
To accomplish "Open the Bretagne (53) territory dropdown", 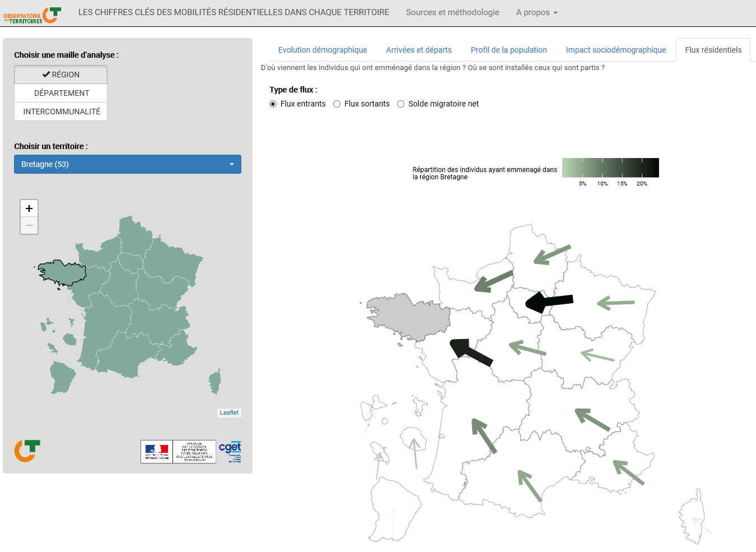I will [128, 164].
